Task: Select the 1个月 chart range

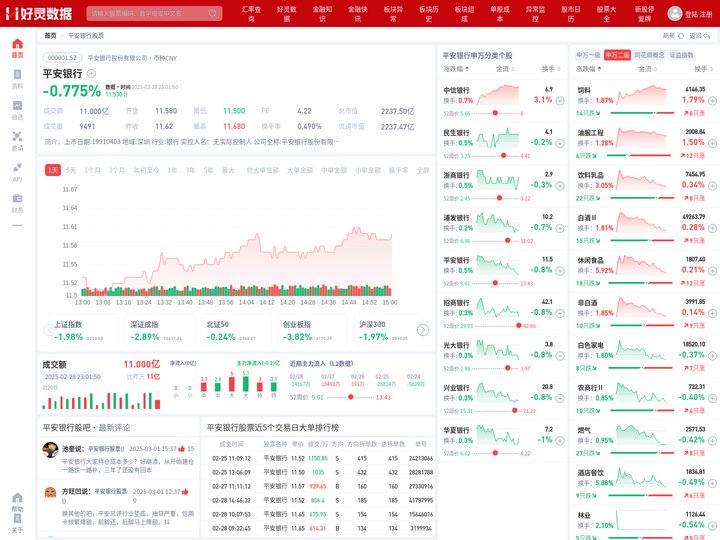Action: 92,170
